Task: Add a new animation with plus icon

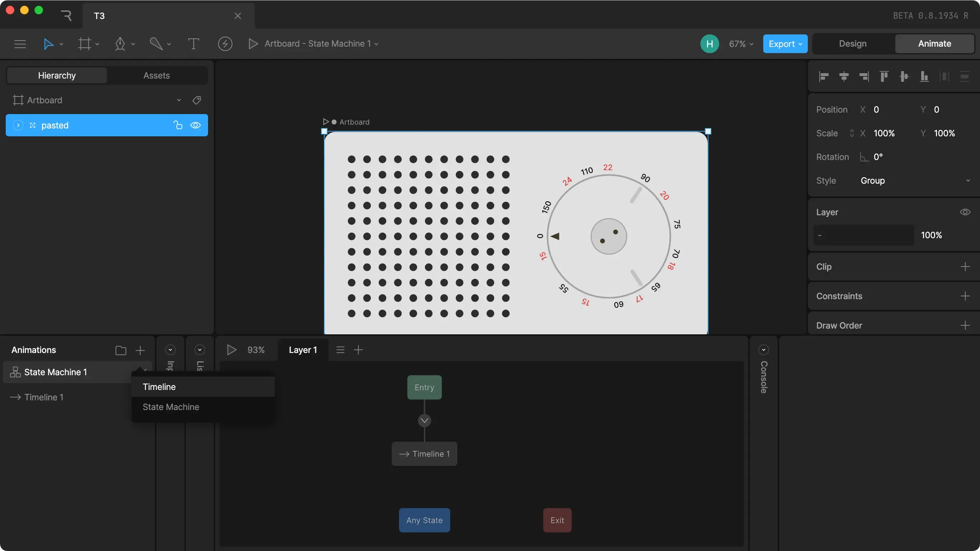Action: point(140,350)
